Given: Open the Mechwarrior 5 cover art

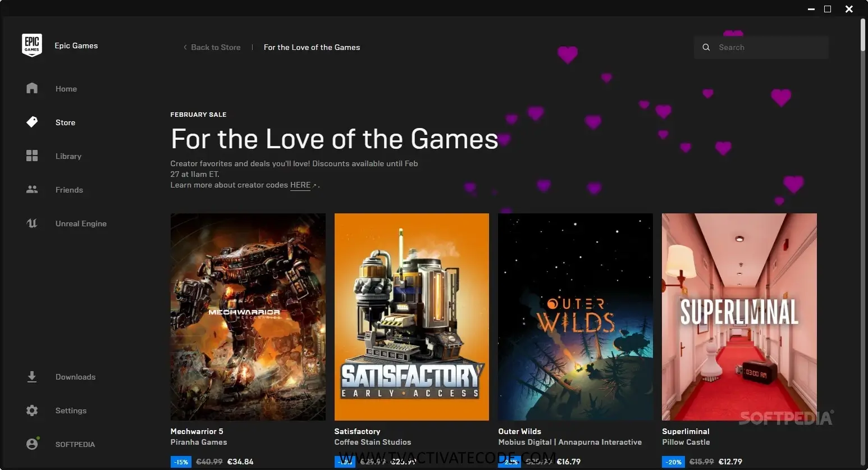Looking at the screenshot, I should (248, 317).
